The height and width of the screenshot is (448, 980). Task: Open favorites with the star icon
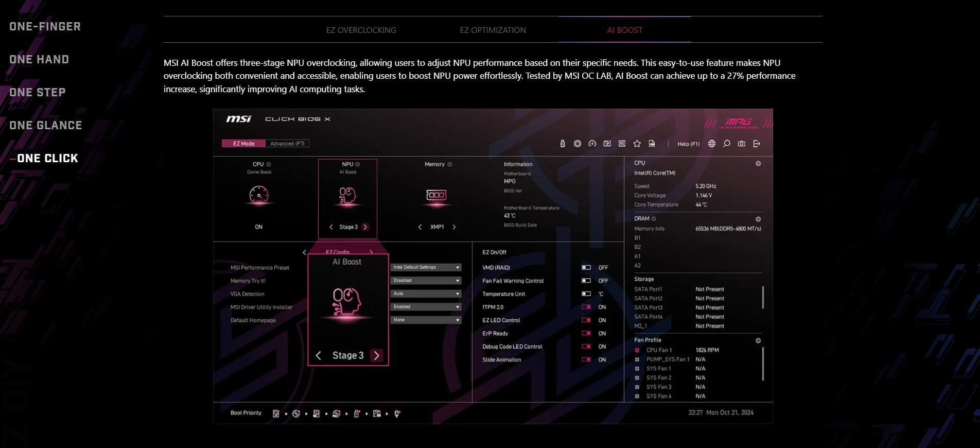pyautogui.click(x=637, y=144)
